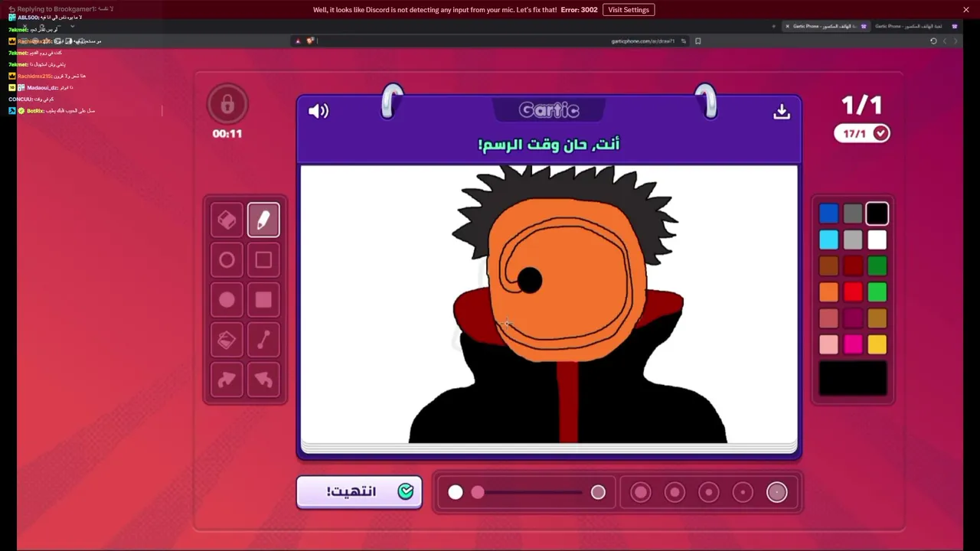Pick the smallest highlighted brush thickness
Screen dimensions: 980x551
pyautogui.click(x=777, y=492)
